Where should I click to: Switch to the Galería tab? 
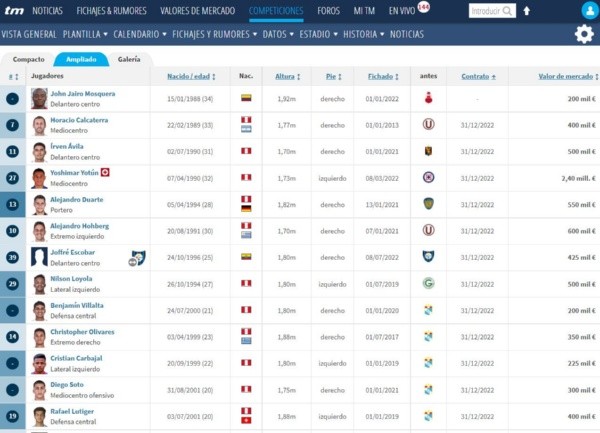129,59
